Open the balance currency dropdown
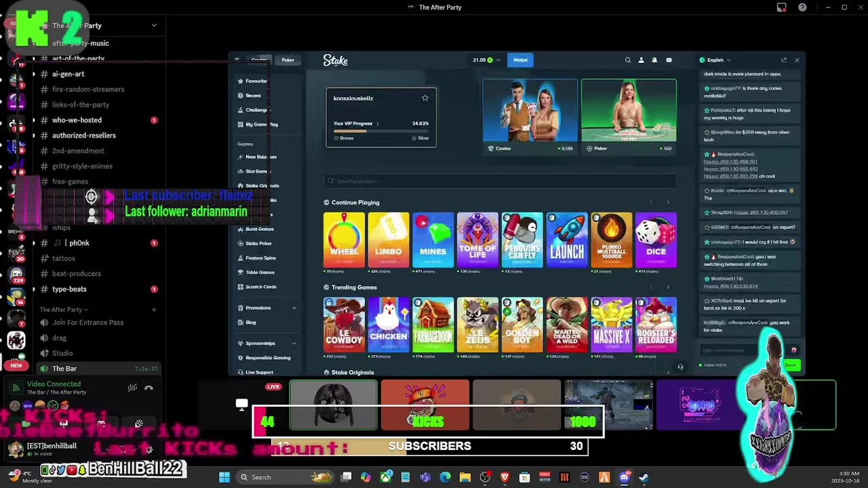868x488 pixels. pyautogui.click(x=498, y=60)
